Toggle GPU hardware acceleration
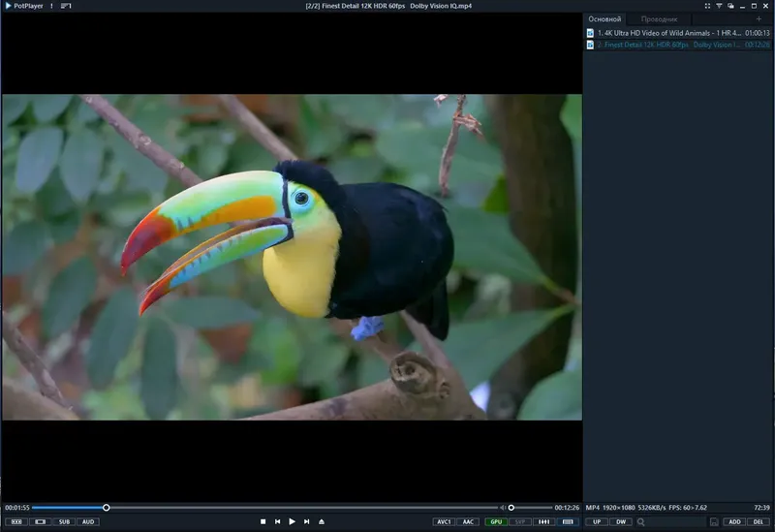The height and width of the screenshot is (532, 775). point(496,521)
